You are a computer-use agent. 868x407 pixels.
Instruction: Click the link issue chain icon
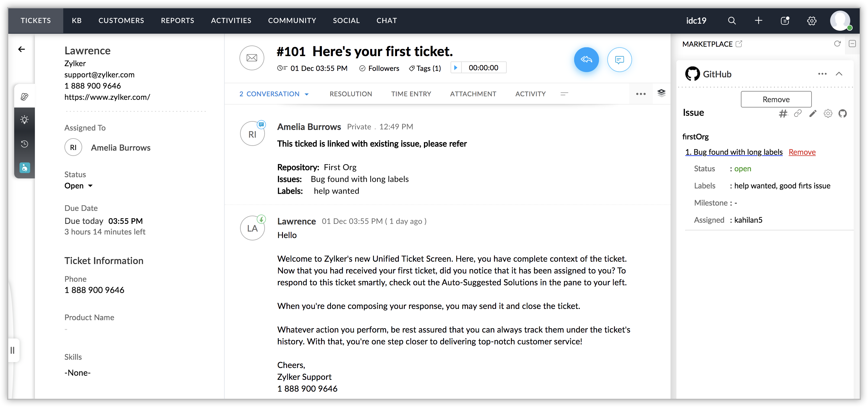(798, 113)
